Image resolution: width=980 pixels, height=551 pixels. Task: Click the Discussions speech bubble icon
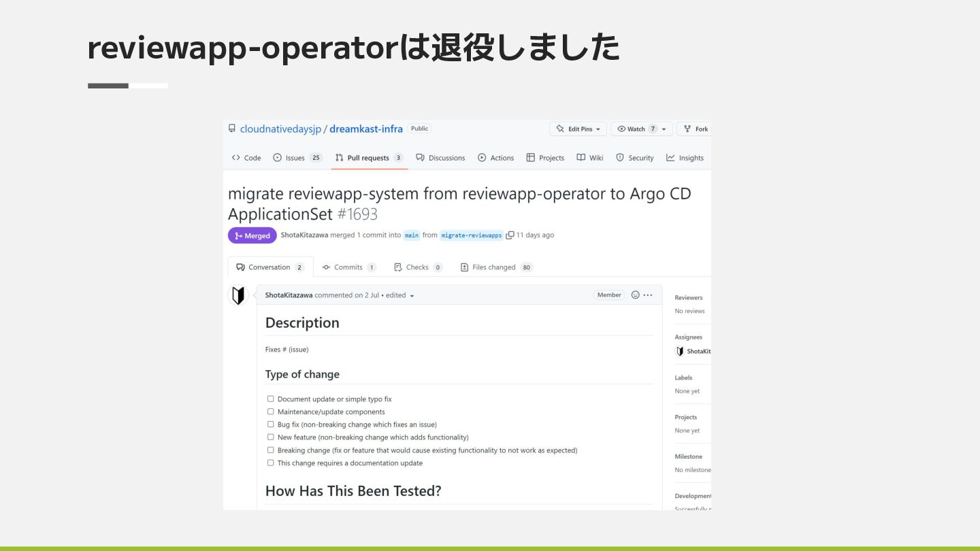tap(421, 158)
